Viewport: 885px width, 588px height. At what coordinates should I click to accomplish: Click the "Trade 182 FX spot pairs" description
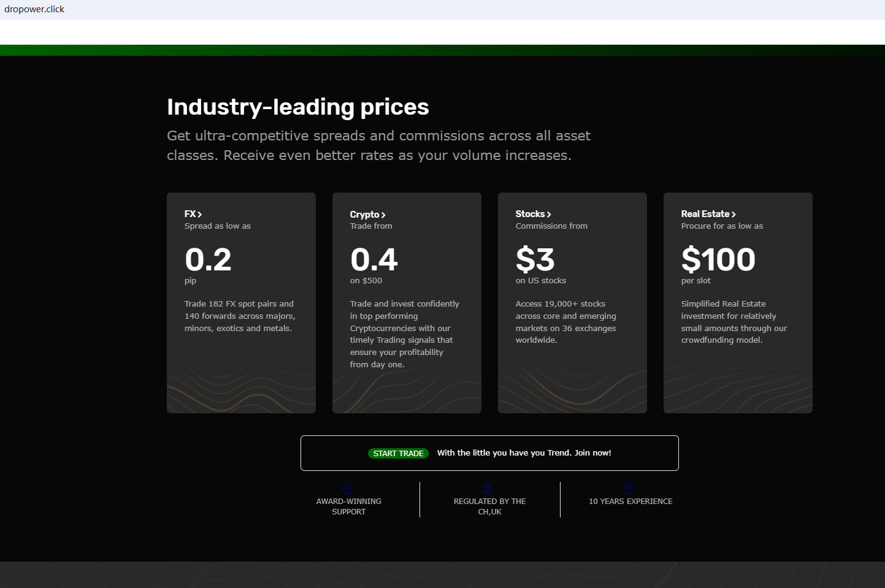click(x=240, y=316)
